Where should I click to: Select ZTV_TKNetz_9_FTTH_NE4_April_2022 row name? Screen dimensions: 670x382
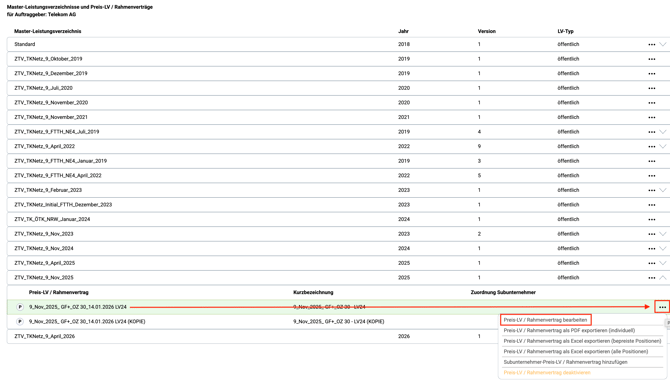click(x=58, y=176)
